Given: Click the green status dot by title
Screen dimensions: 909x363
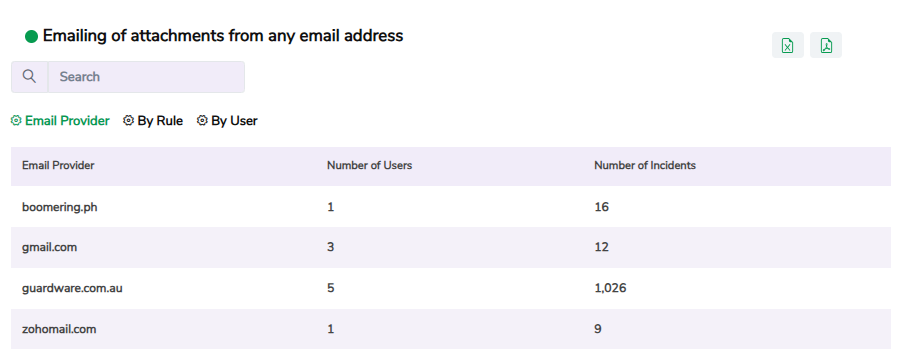Looking at the screenshot, I should 31,37.
